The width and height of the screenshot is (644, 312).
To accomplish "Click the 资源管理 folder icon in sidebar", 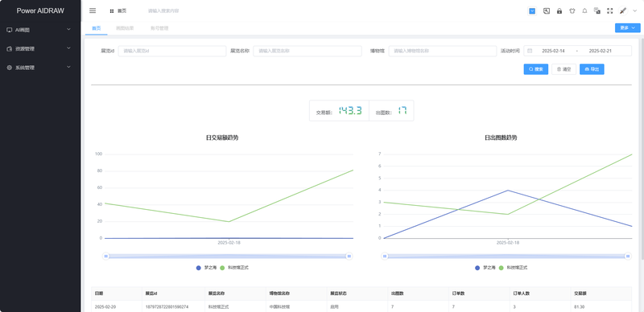I will pos(10,49).
